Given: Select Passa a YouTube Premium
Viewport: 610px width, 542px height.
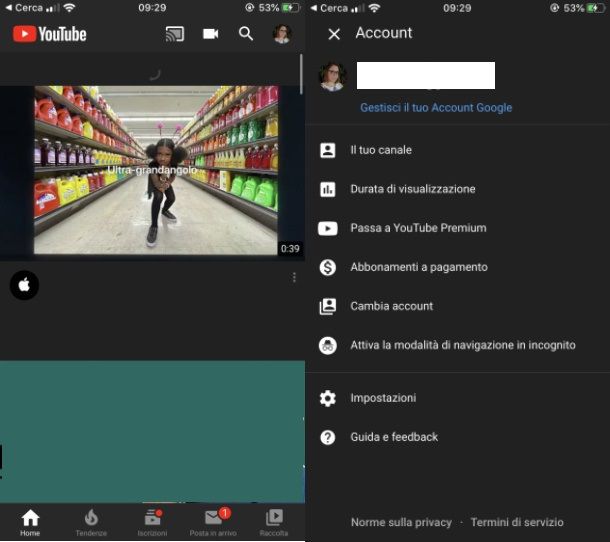Looking at the screenshot, I should point(458,228).
